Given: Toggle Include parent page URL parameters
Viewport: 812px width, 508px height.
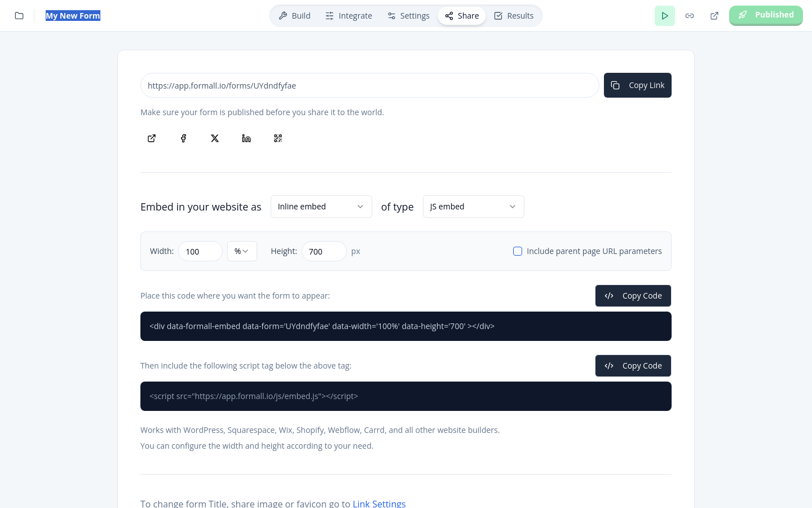Looking at the screenshot, I should (x=518, y=251).
